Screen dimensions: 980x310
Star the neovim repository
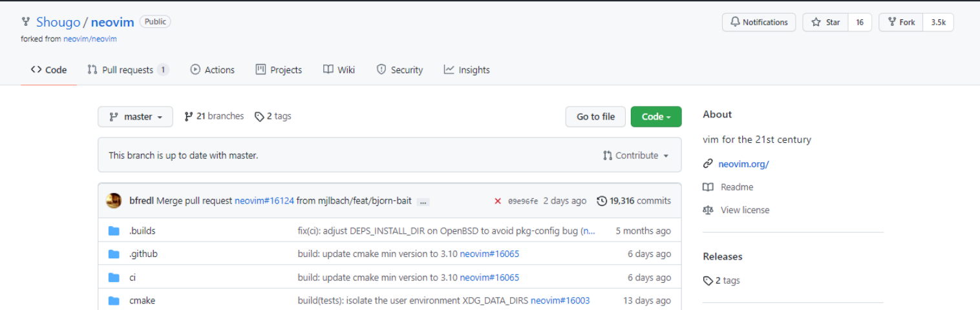pyautogui.click(x=826, y=22)
